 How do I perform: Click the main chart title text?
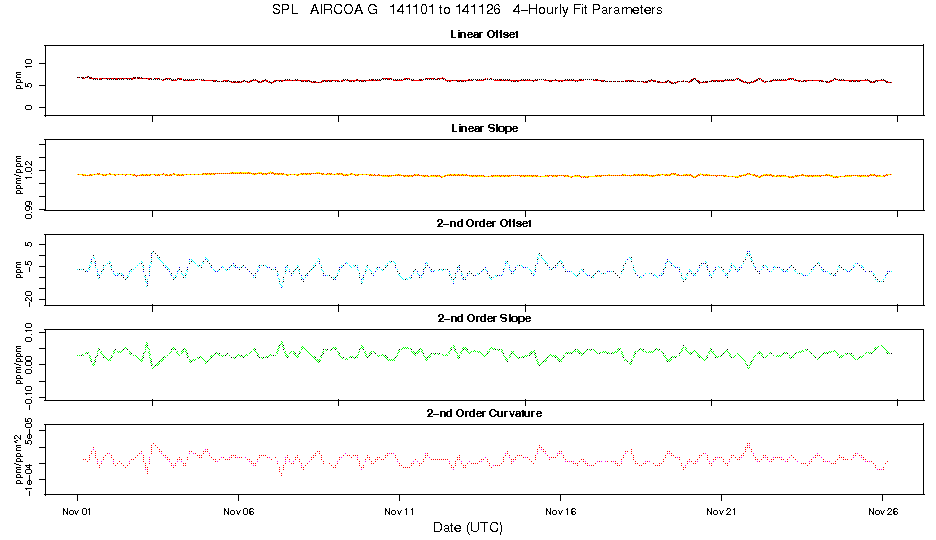467,10
